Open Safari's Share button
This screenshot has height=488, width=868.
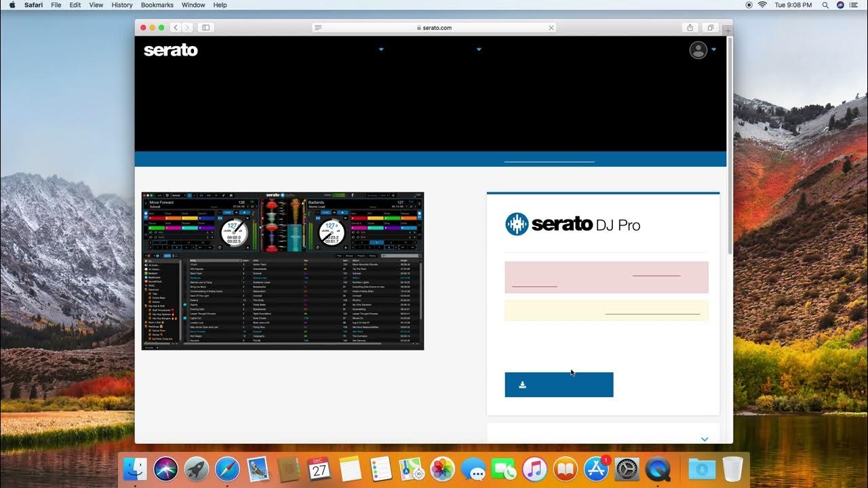click(x=690, y=28)
